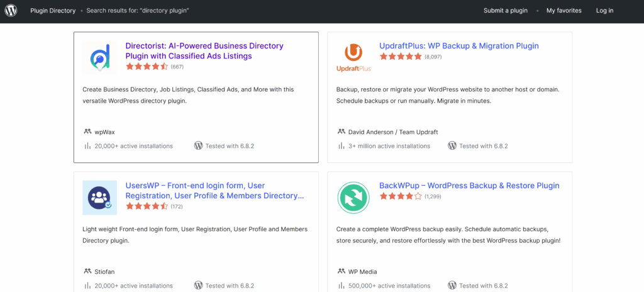Click WP Media author name
This screenshot has height=292, width=644.
[x=363, y=272]
